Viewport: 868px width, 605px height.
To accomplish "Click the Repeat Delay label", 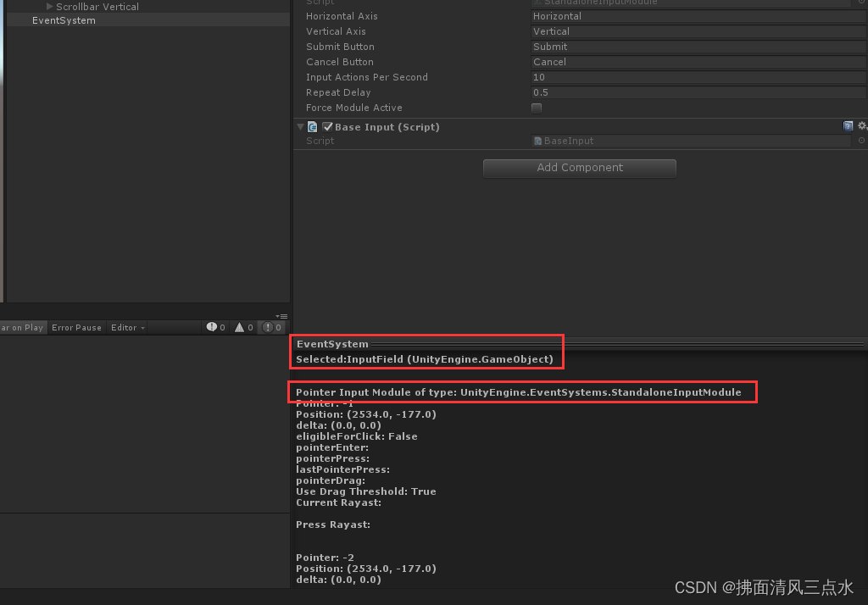I will click(338, 92).
